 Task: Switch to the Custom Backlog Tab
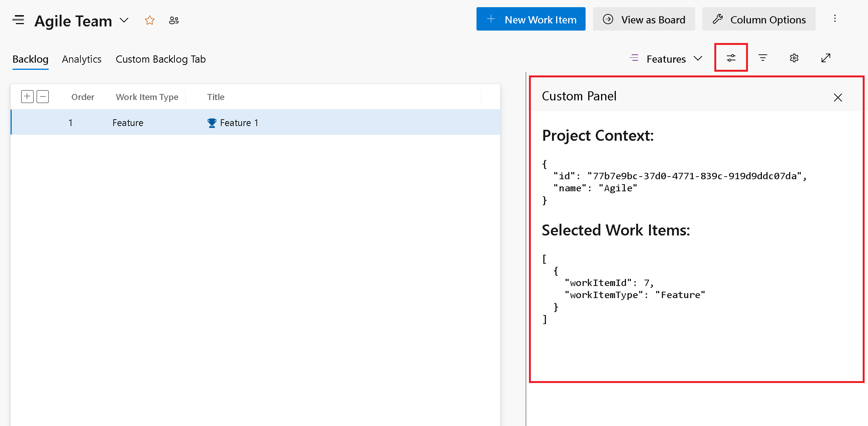160,58
